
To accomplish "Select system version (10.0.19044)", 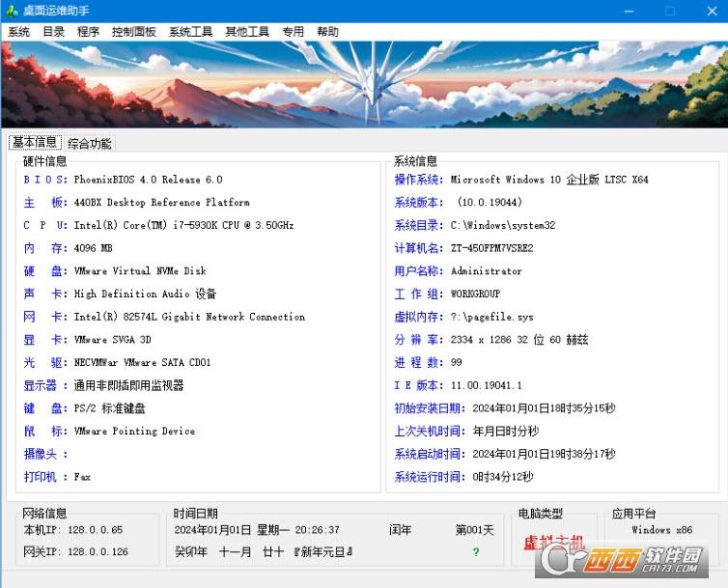I will [x=490, y=202].
